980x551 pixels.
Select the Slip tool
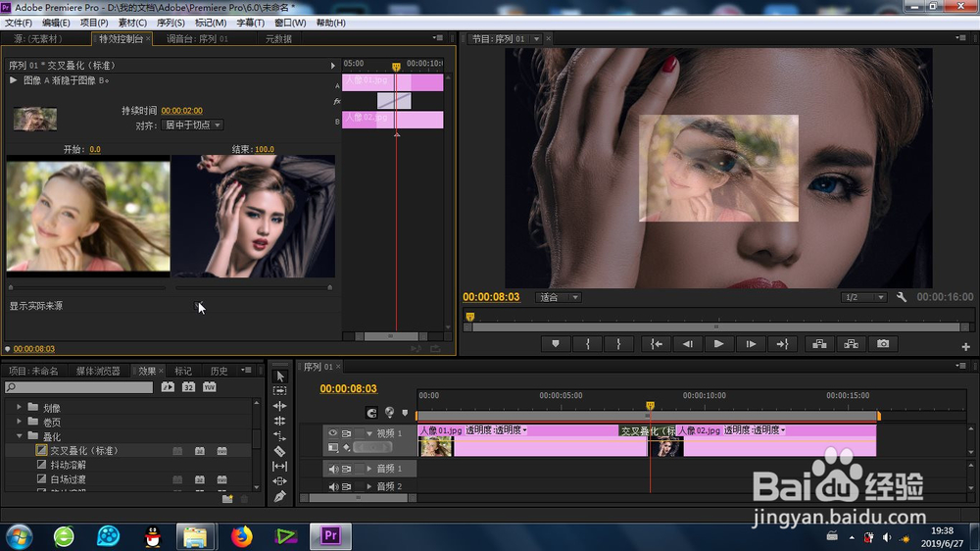pyautogui.click(x=280, y=466)
